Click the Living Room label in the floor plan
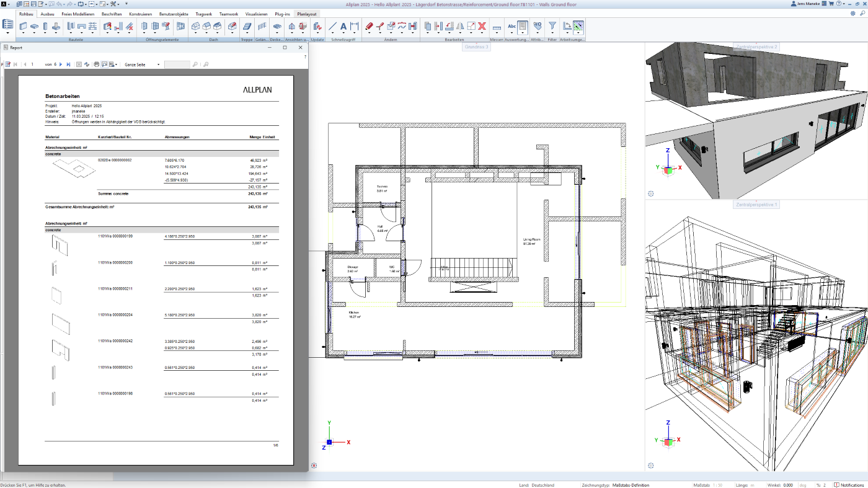Image resolution: width=868 pixels, height=488 pixels. 533,239
